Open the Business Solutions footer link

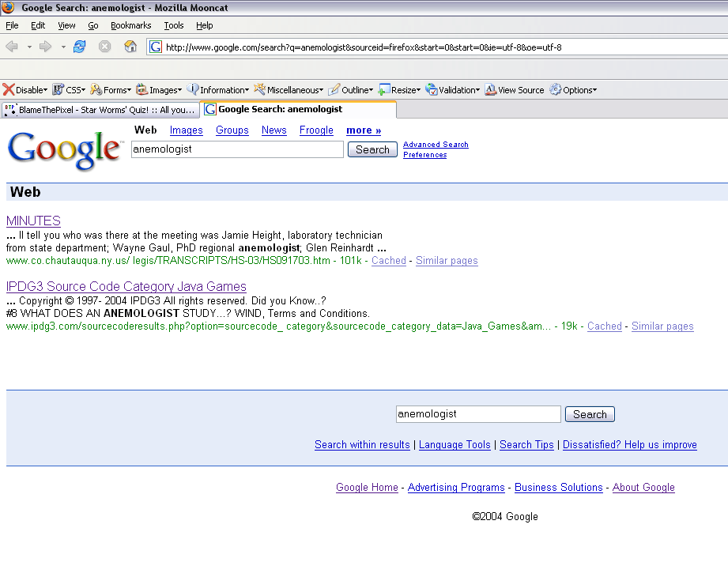coord(559,487)
